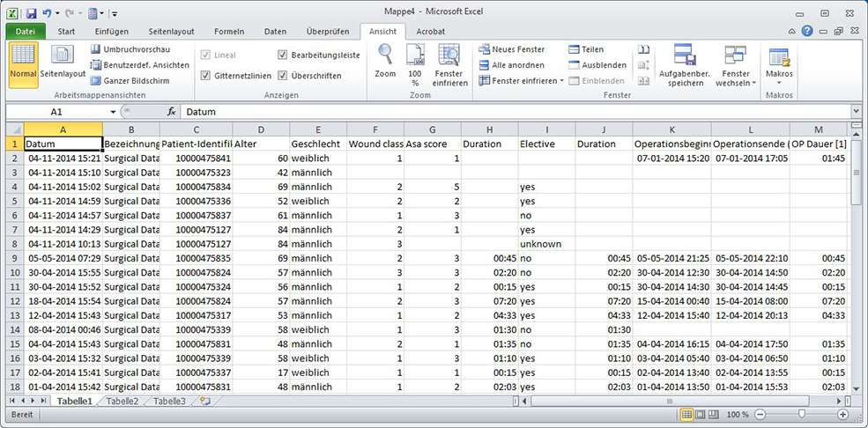The width and height of the screenshot is (868, 428).
Task: Switch to the Tabelle2 sheet tab
Action: pos(122,402)
